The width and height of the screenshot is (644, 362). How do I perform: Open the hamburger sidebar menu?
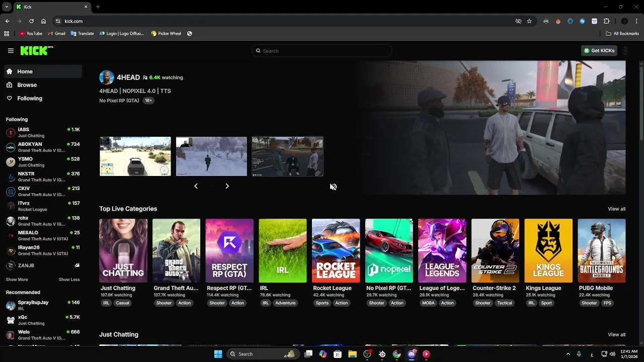click(x=11, y=51)
